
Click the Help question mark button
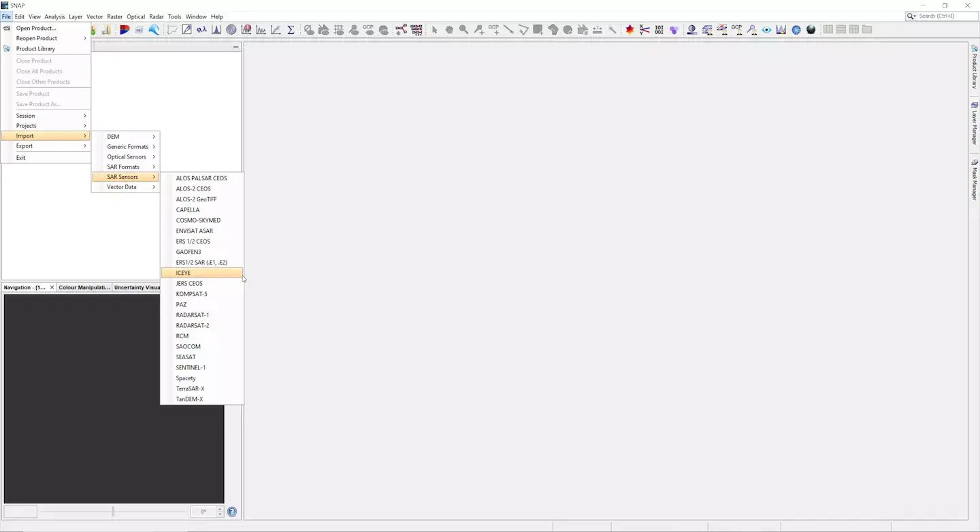point(232,512)
